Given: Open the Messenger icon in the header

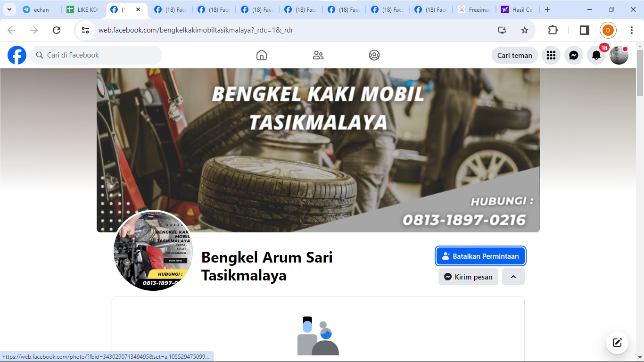Looking at the screenshot, I should 574,55.
